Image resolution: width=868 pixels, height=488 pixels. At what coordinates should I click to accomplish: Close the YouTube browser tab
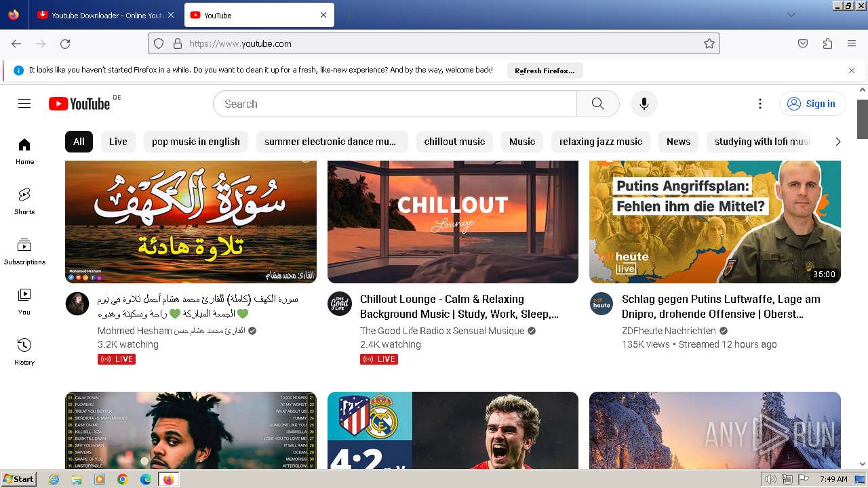coord(323,15)
